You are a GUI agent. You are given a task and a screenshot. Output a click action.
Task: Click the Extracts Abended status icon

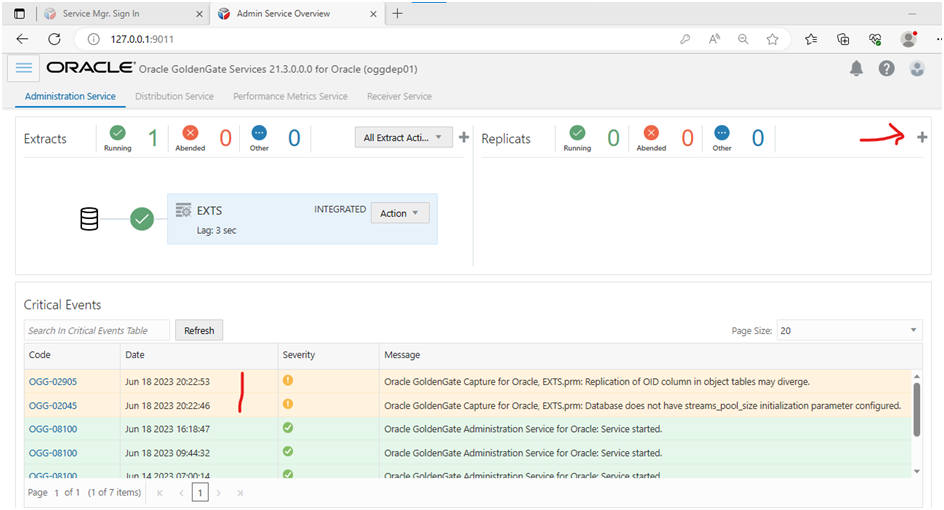pos(190,132)
